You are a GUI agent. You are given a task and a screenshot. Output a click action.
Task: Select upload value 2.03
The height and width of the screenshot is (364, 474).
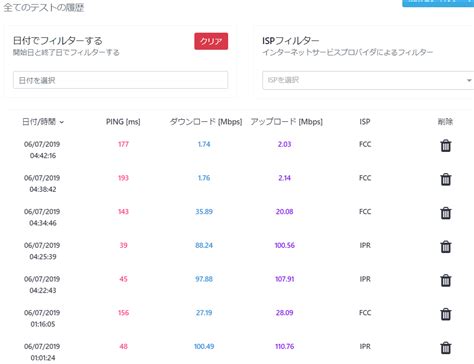tap(285, 144)
